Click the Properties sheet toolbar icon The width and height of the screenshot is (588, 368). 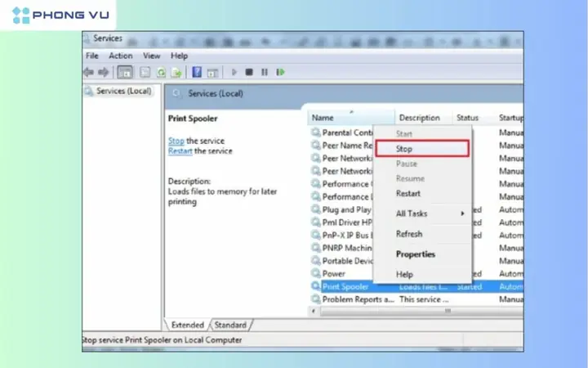[145, 72]
